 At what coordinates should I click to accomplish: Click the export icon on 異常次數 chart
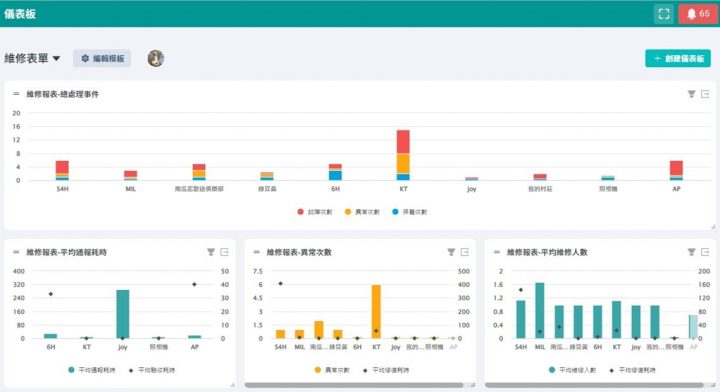[465, 252]
